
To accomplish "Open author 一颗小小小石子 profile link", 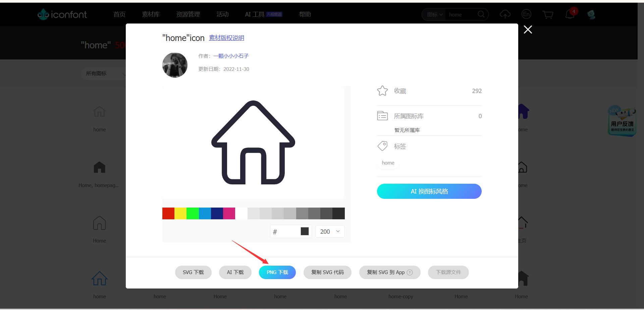I will pyautogui.click(x=231, y=56).
